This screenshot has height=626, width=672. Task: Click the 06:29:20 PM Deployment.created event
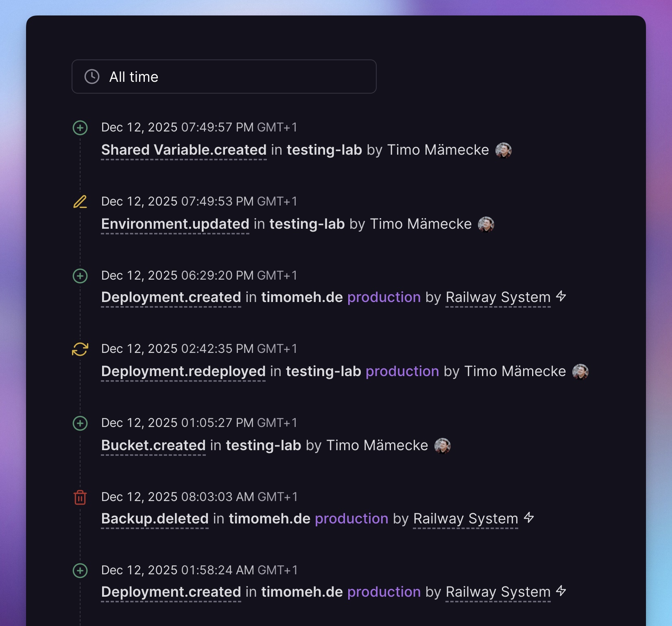(171, 298)
